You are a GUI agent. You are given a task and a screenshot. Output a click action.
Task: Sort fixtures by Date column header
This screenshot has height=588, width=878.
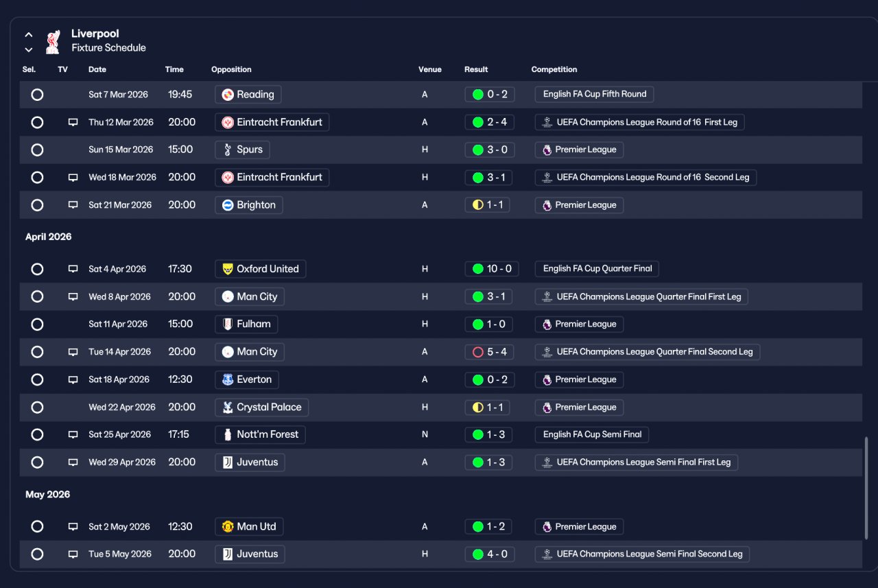[x=97, y=69]
